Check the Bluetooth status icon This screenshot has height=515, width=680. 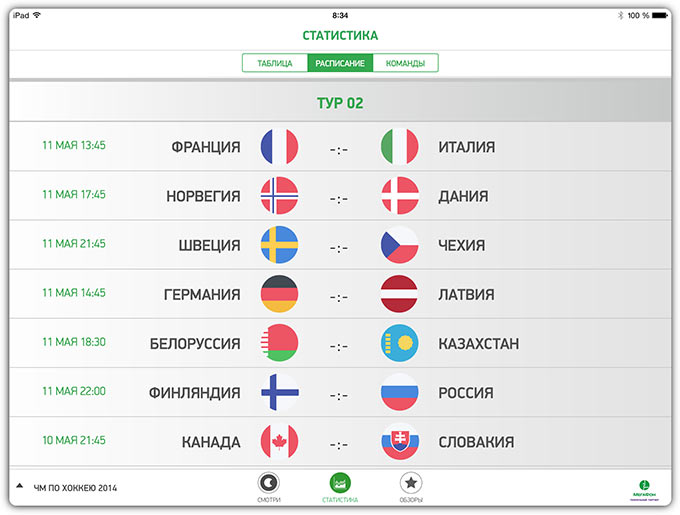coord(621,16)
